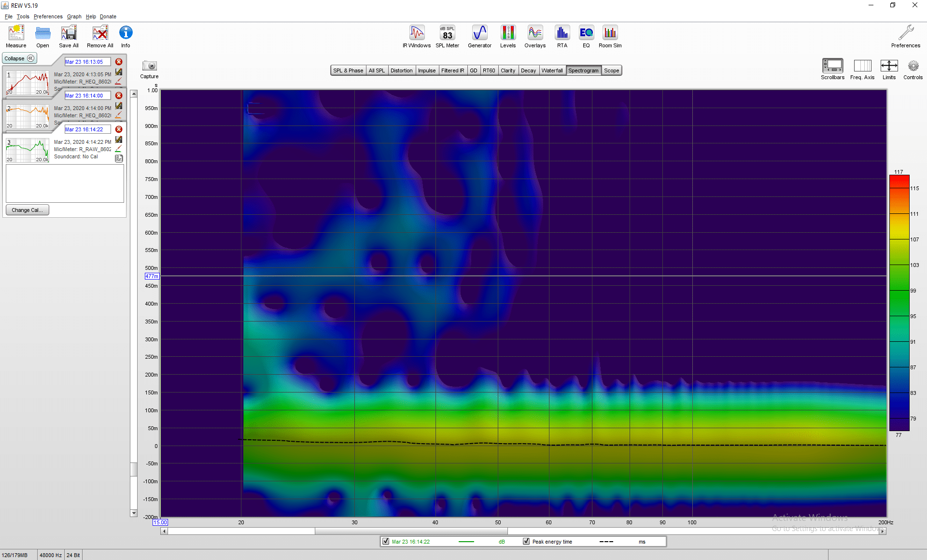Edit the Mar 23 16:13:05 name field
Image resolution: width=927 pixels, height=560 pixels.
pos(87,62)
